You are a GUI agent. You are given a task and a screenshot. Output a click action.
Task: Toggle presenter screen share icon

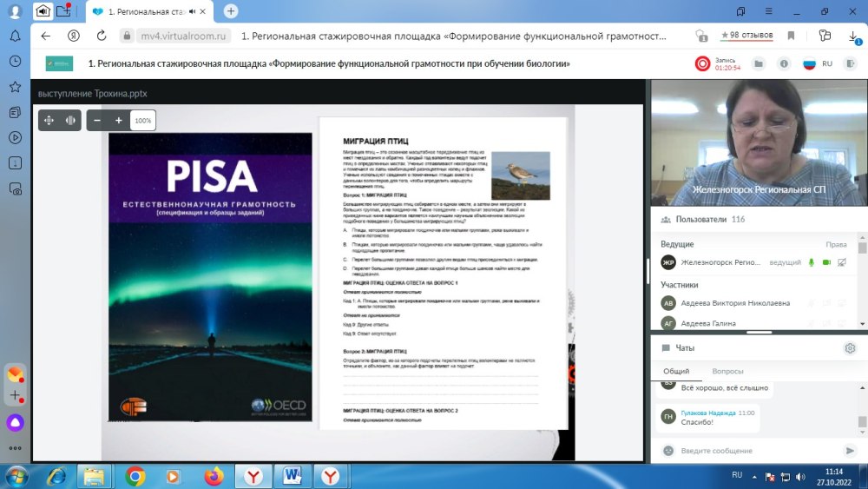click(841, 262)
